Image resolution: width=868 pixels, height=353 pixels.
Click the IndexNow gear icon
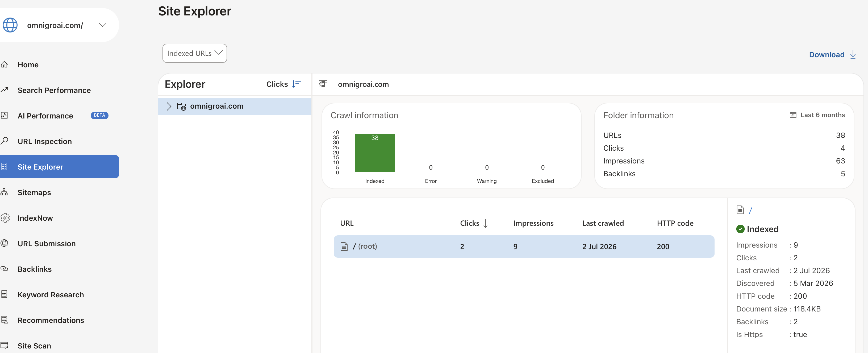[x=5, y=218]
